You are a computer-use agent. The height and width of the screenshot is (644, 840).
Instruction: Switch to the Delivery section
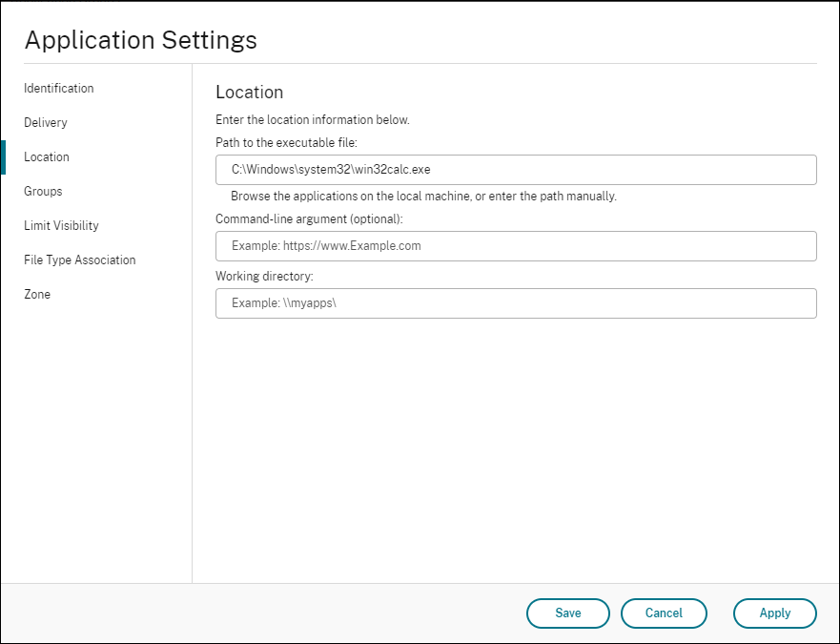[46, 123]
